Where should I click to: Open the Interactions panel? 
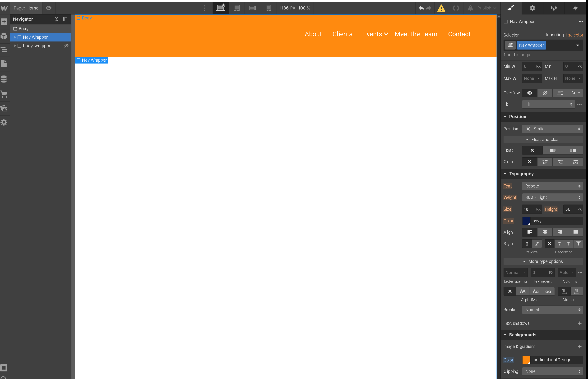click(575, 8)
